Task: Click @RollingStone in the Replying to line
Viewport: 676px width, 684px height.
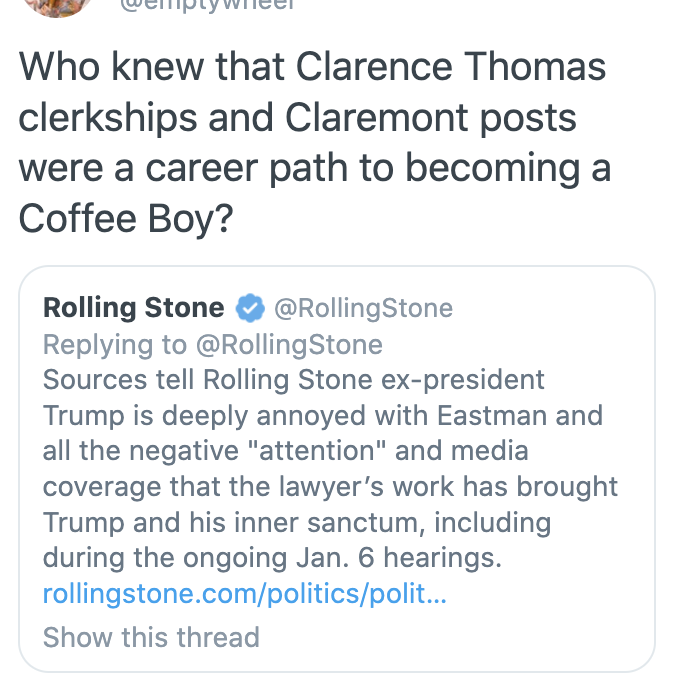Action: [x=289, y=345]
